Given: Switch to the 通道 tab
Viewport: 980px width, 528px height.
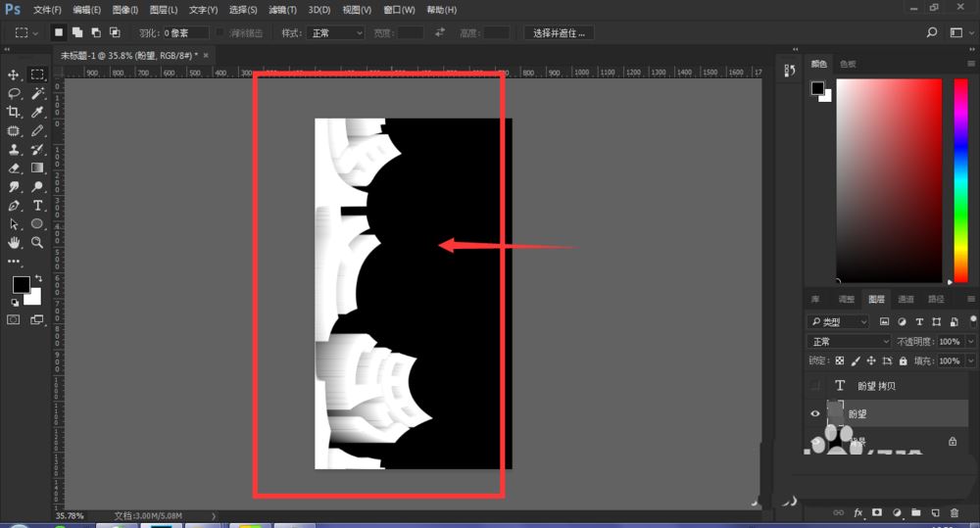Looking at the screenshot, I should 906,300.
